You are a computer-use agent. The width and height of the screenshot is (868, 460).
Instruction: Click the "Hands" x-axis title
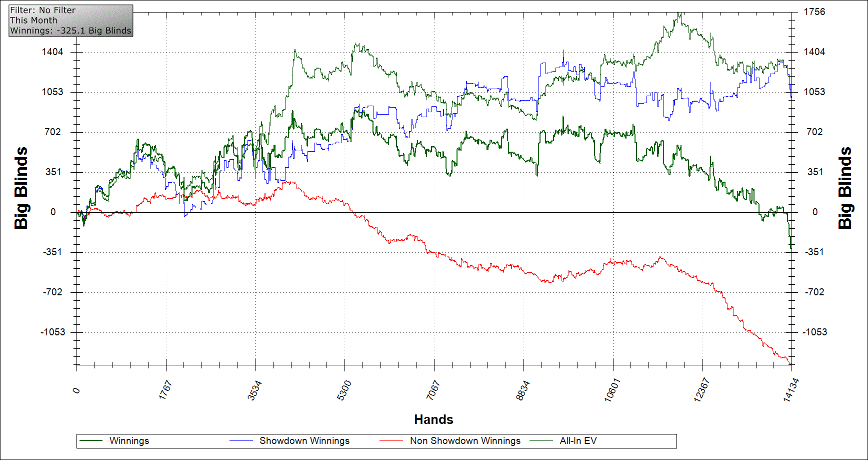433,419
